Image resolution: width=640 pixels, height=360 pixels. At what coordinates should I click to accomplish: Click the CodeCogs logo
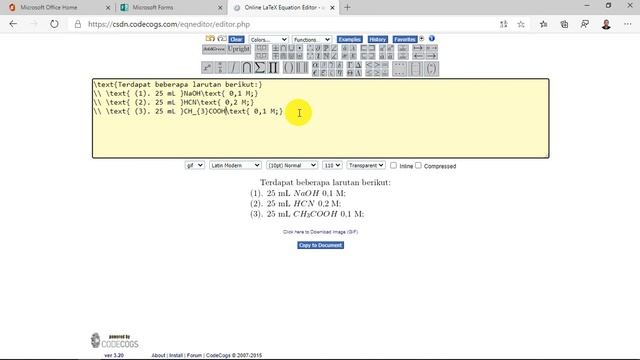[115, 341]
